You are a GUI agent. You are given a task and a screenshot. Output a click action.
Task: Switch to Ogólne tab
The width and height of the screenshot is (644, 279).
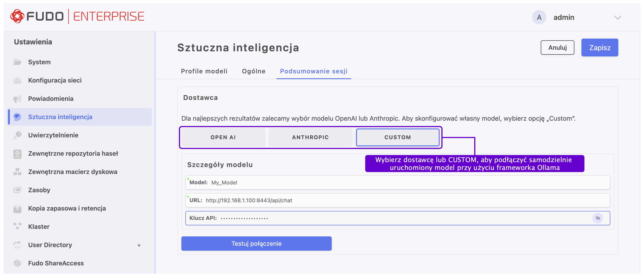click(x=254, y=71)
